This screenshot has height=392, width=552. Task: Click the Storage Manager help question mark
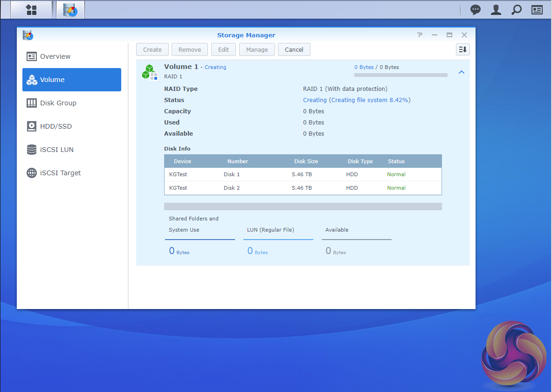click(420, 35)
